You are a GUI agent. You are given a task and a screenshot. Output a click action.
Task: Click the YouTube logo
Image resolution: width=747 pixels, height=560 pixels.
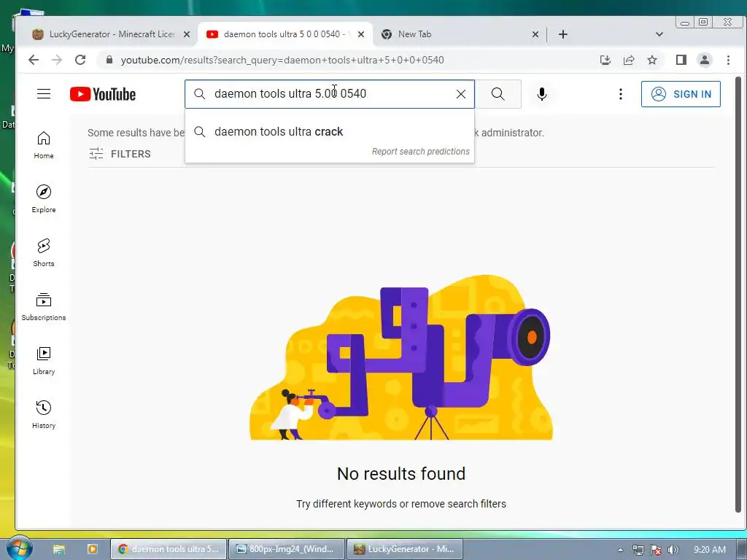click(x=103, y=94)
